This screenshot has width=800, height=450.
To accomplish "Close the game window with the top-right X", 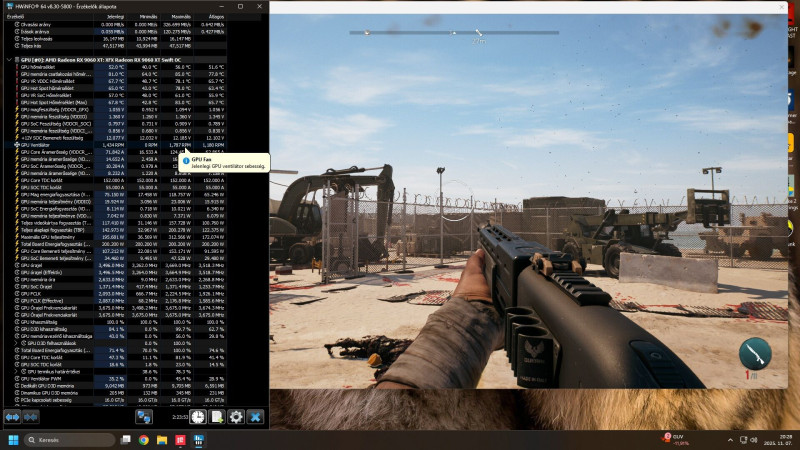I will pos(782,7).
